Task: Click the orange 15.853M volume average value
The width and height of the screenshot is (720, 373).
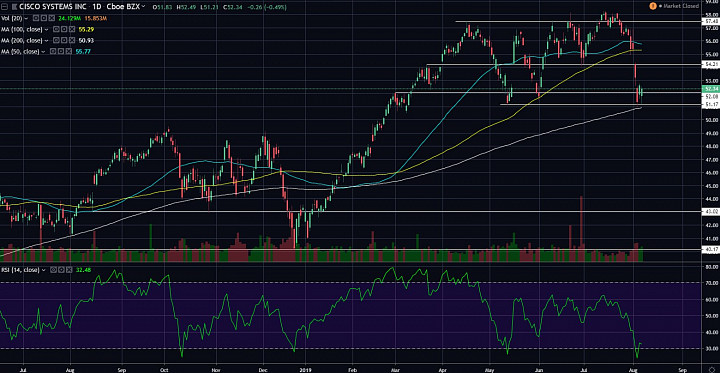Action: (x=96, y=18)
